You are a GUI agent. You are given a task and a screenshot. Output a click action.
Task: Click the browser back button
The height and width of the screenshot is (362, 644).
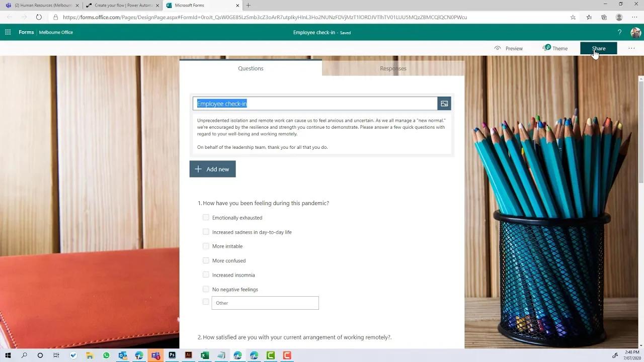click(x=8, y=17)
